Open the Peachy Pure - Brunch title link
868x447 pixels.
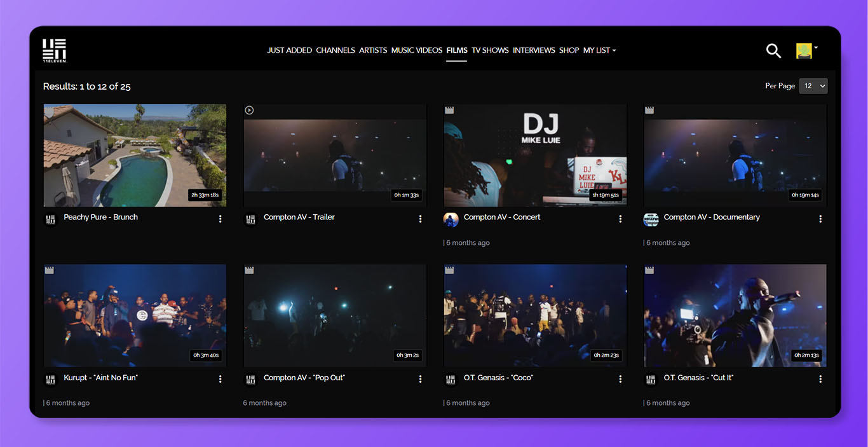[100, 217]
